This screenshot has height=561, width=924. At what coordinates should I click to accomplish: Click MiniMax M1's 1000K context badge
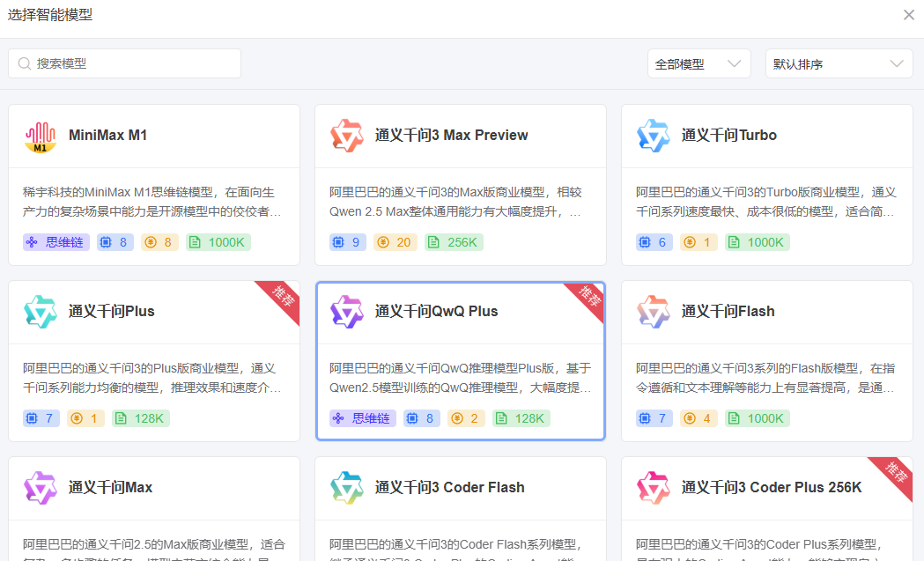point(218,242)
